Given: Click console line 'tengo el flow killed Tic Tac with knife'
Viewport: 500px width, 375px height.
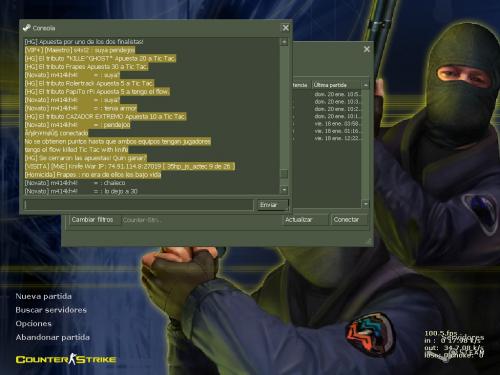Looking at the screenshot, I should 76,150.
